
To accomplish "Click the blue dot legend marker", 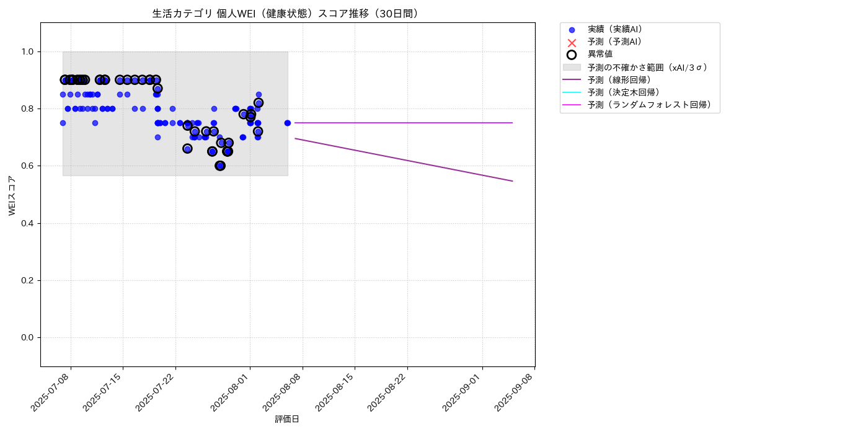I will pyautogui.click(x=572, y=30).
